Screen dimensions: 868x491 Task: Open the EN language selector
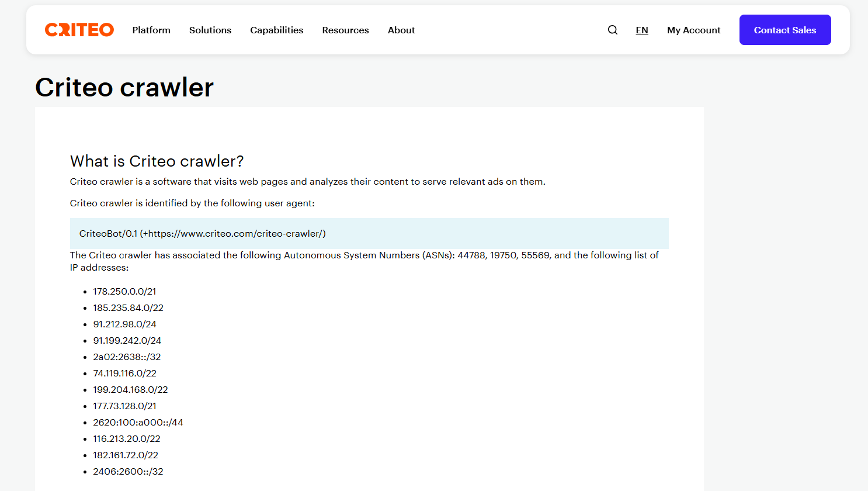(x=642, y=30)
